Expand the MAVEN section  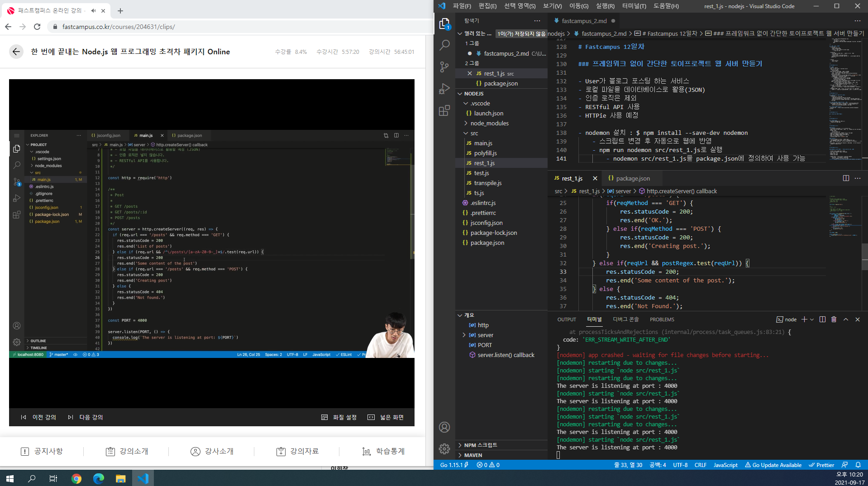(460, 455)
